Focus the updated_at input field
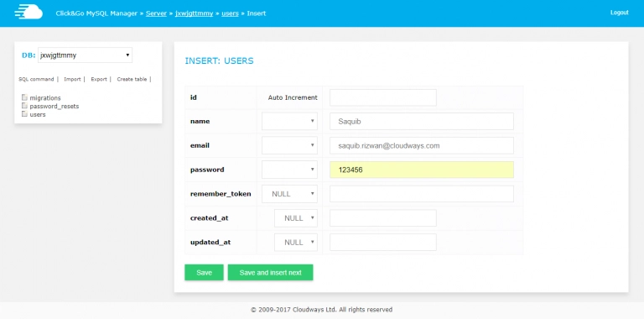Screen dimensions: 644x319 click(382, 242)
